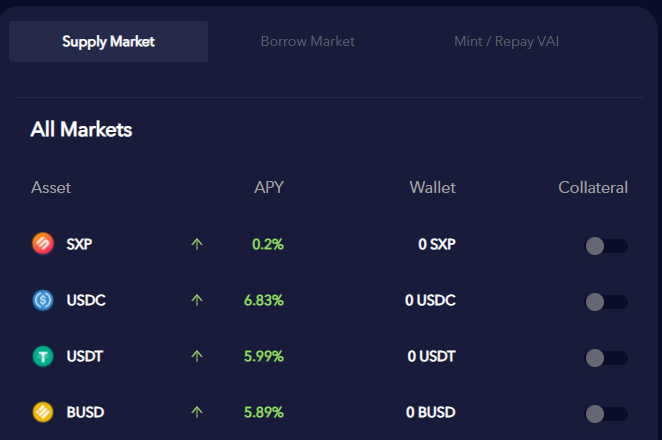The height and width of the screenshot is (440, 662).
Task: Switch to the Supply Market tab
Action: pos(109,41)
